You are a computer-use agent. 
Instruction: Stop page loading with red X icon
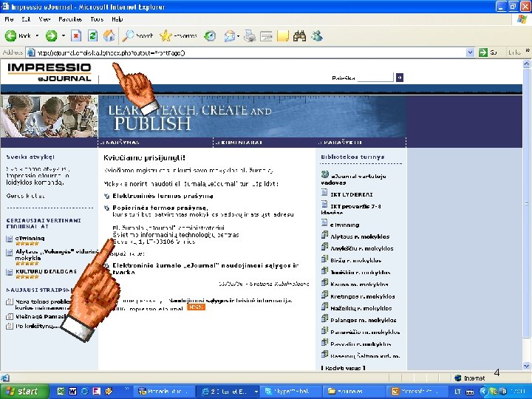pos(76,35)
